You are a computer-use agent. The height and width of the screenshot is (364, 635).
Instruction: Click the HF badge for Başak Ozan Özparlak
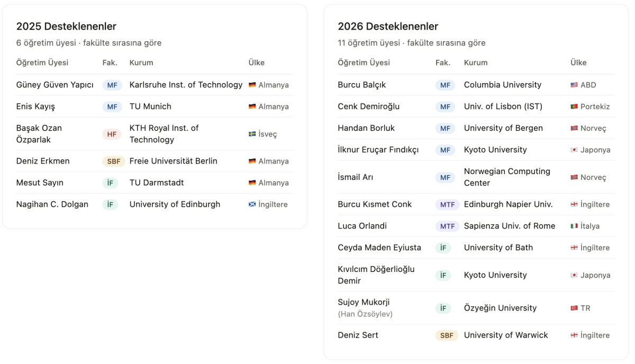coord(112,134)
